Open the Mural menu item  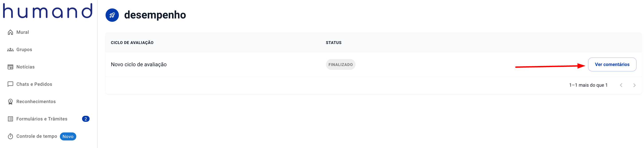[22, 32]
